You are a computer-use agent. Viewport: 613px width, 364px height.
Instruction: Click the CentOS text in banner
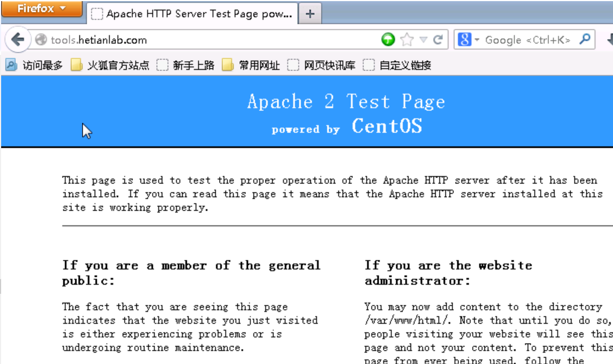(x=387, y=126)
